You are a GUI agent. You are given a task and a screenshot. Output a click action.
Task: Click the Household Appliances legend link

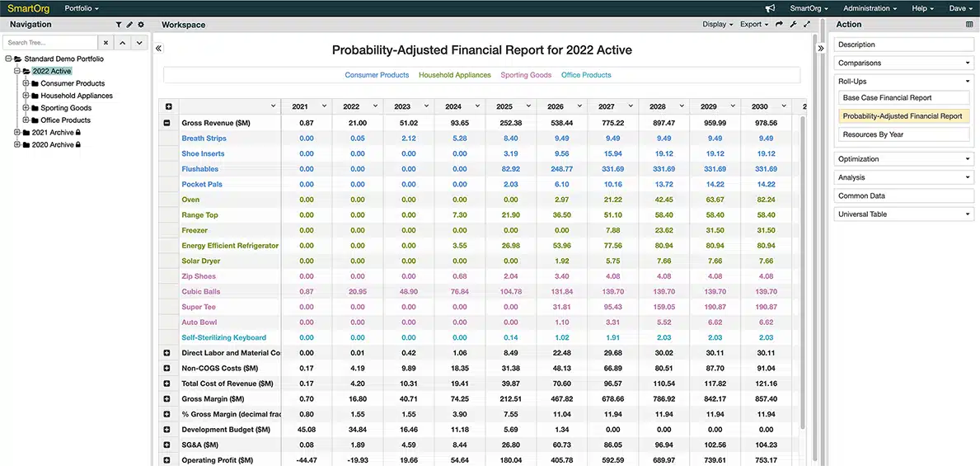[454, 75]
